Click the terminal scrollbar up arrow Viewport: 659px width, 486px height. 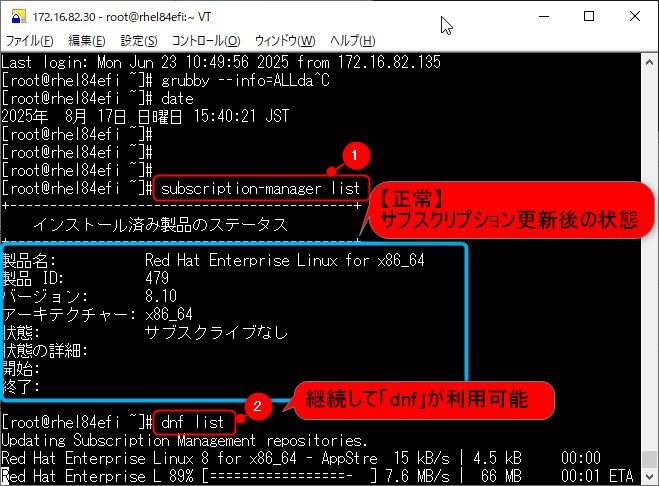[649, 63]
